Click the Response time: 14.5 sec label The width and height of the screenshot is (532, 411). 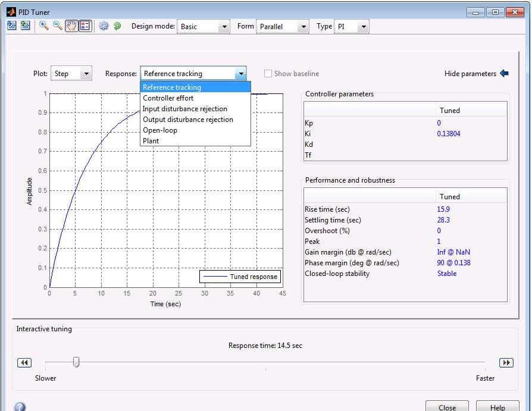tap(265, 346)
